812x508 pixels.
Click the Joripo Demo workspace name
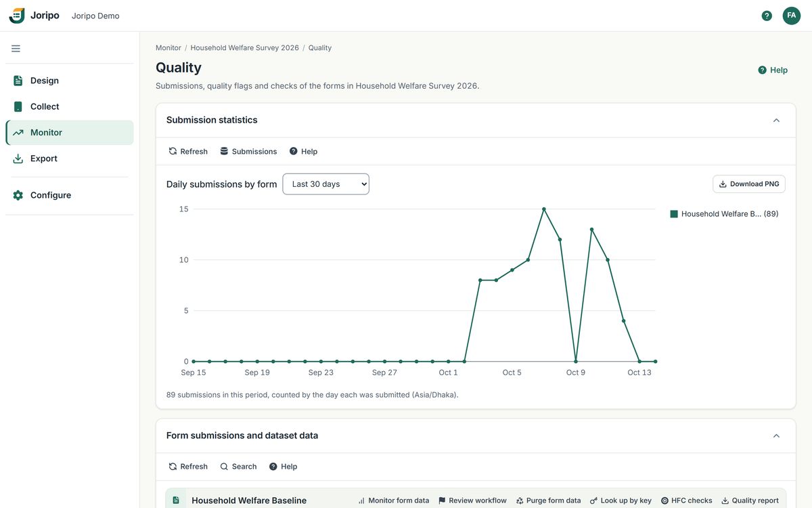pos(95,16)
